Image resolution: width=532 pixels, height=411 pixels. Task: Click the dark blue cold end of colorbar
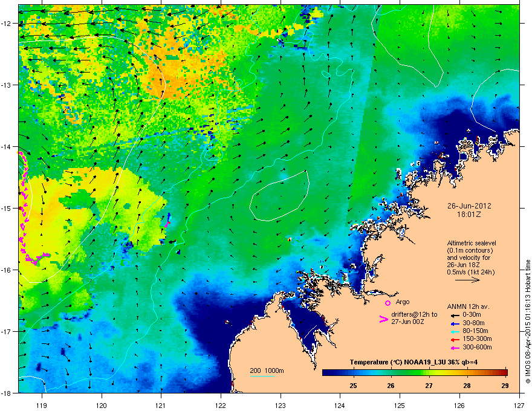[x=328, y=373]
